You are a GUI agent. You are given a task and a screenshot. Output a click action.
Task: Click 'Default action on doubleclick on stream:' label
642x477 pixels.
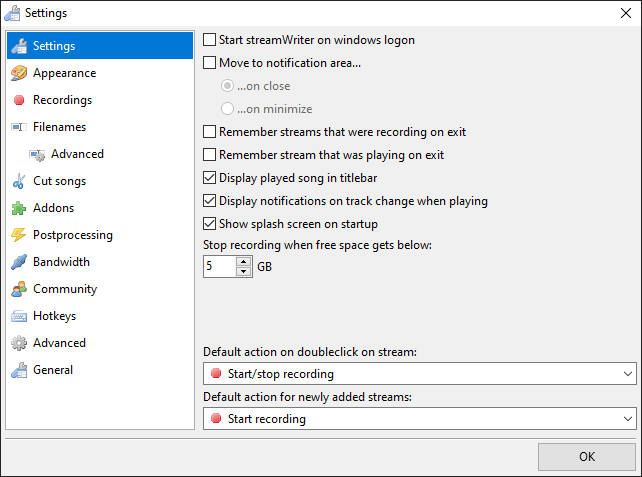pyautogui.click(x=310, y=352)
